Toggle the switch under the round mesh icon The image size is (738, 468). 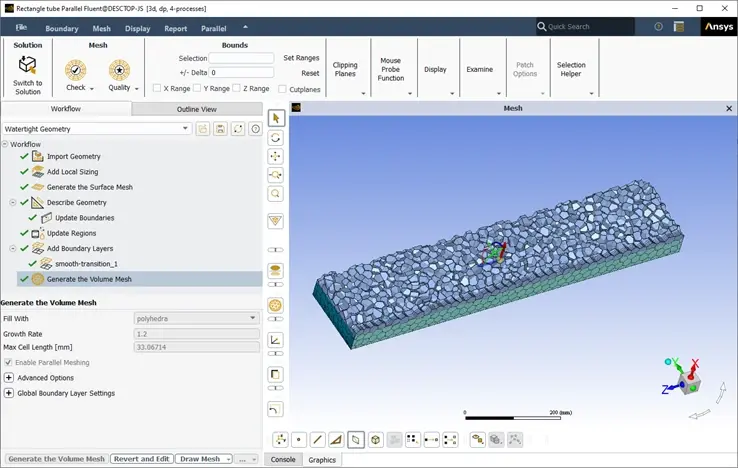276,319
